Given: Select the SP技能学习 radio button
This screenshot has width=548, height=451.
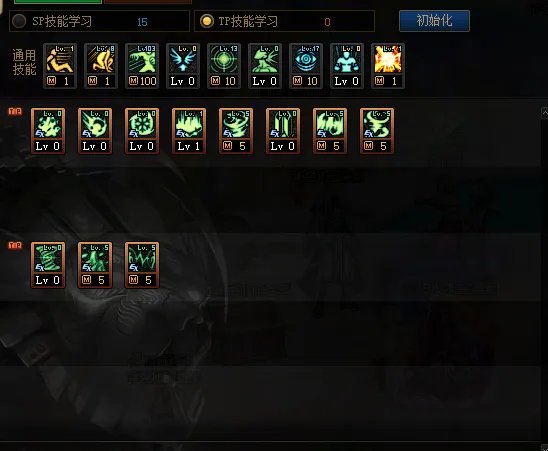Looking at the screenshot, I should point(19,21).
